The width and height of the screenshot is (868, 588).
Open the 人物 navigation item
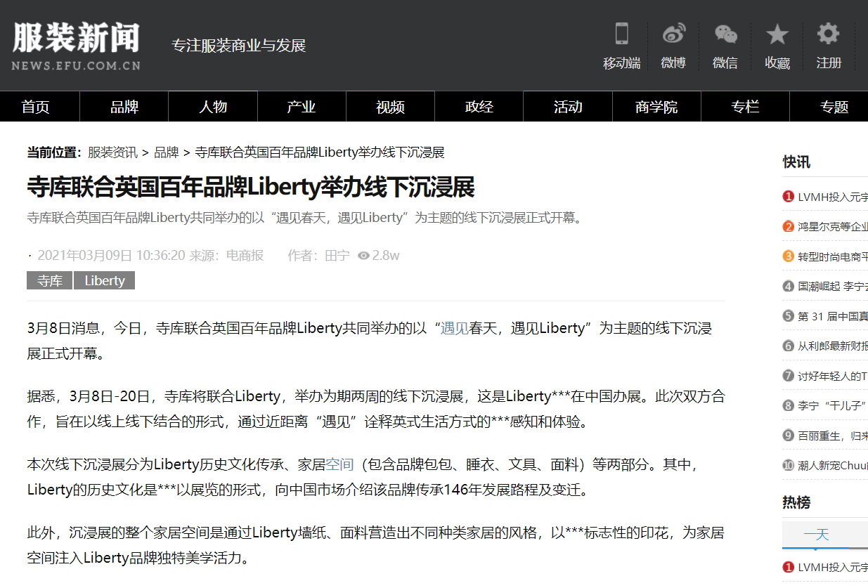click(213, 107)
